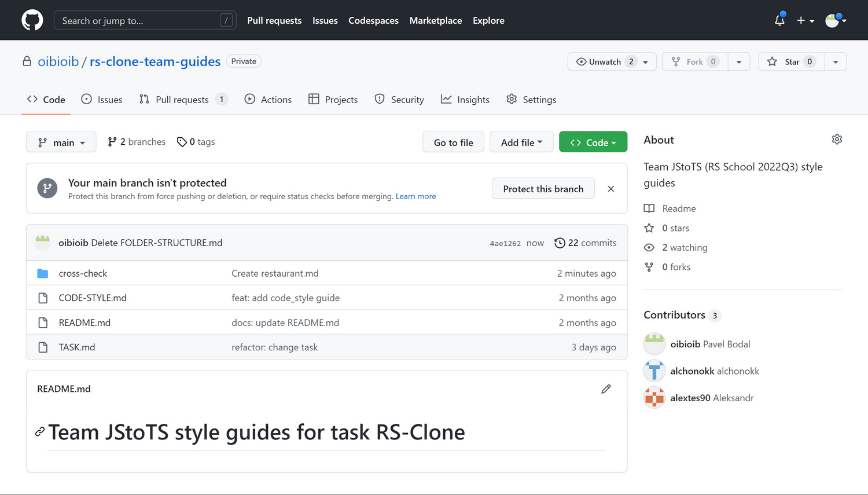Open commit message Create restaurant.md

tap(275, 273)
